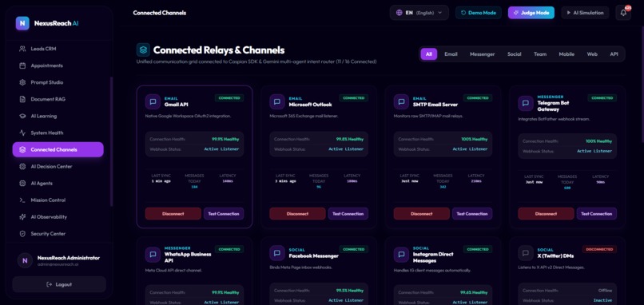Click the NexusReach Administrator avatar

click(x=25, y=260)
